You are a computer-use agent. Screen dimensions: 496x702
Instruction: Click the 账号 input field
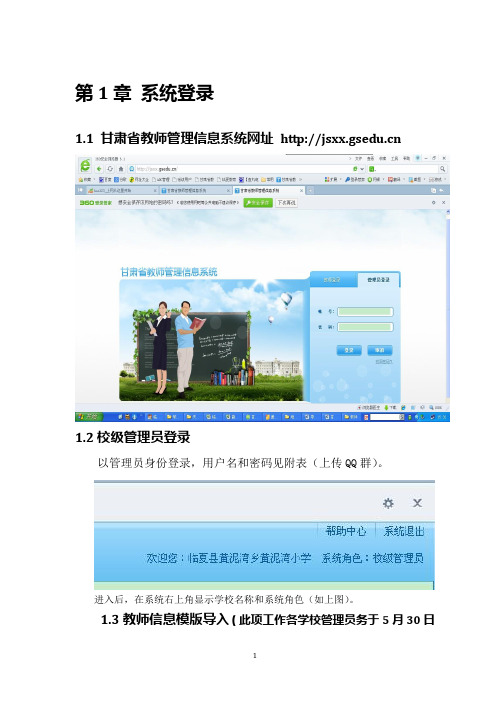[365, 312]
